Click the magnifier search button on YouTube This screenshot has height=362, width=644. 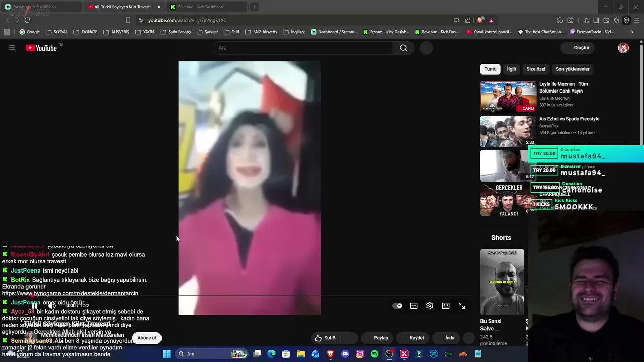(404, 48)
